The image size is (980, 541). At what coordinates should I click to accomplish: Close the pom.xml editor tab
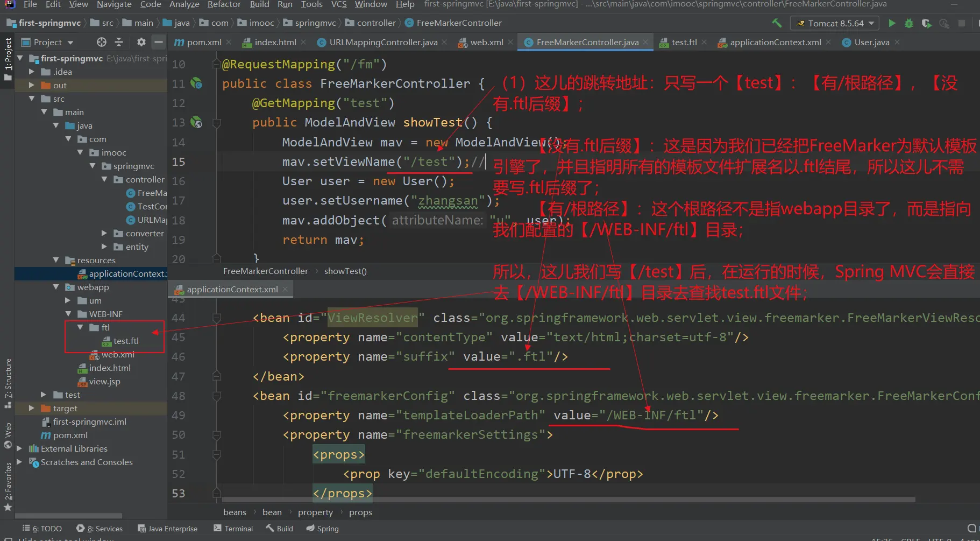229,42
